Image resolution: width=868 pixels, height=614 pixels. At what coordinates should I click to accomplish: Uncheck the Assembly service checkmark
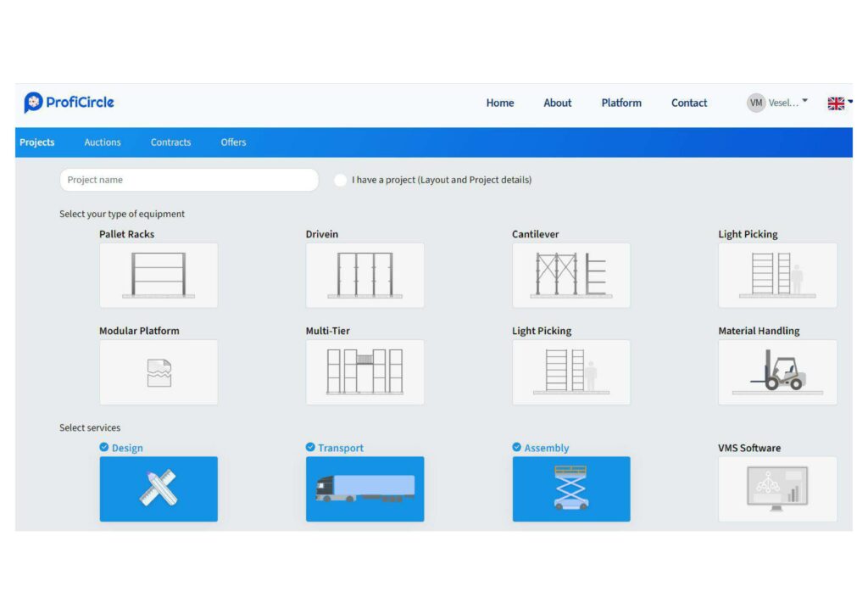click(517, 447)
